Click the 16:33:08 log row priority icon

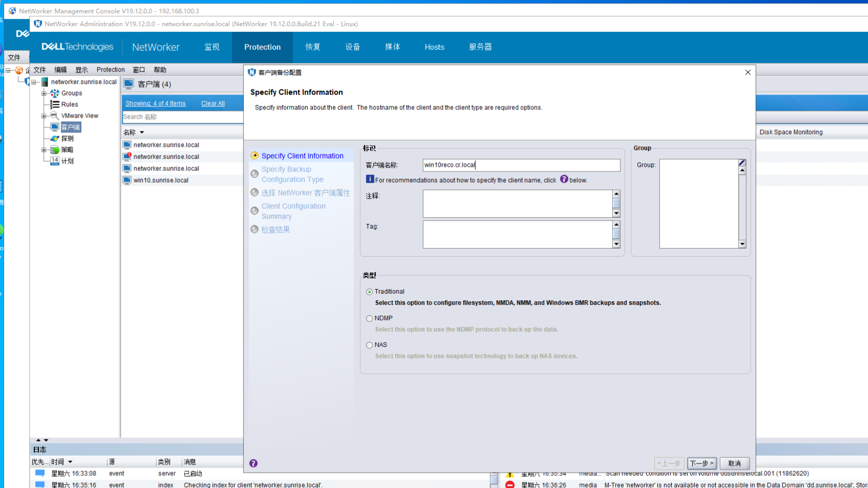[x=40, y=473]
